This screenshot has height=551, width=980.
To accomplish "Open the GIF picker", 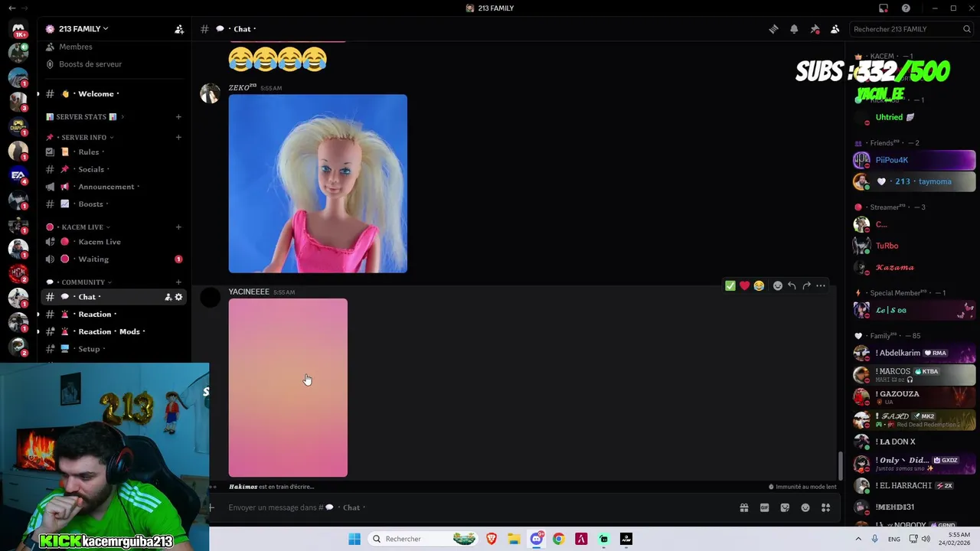I will (764, 507).
